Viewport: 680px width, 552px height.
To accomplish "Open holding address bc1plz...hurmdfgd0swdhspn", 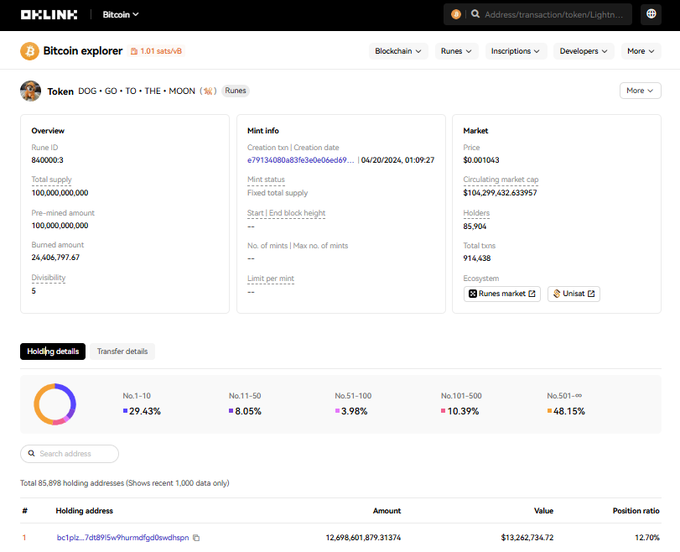I will (123, 538).
